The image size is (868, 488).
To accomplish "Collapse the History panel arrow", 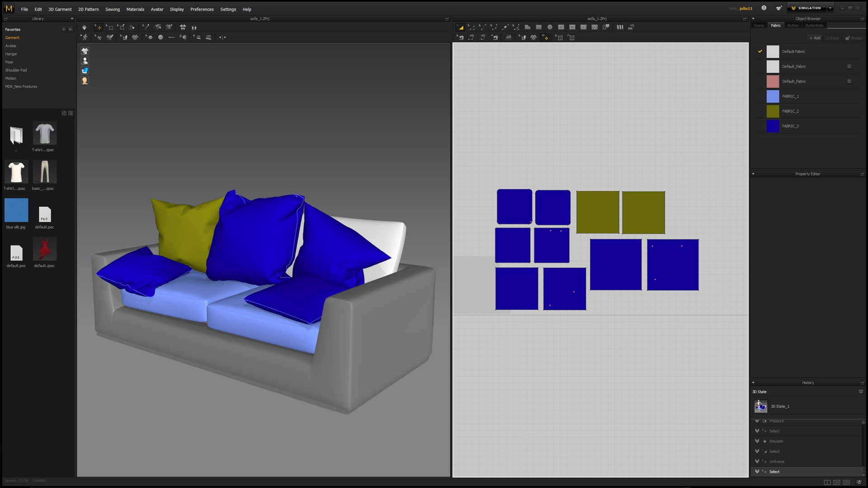I will 753,383.
